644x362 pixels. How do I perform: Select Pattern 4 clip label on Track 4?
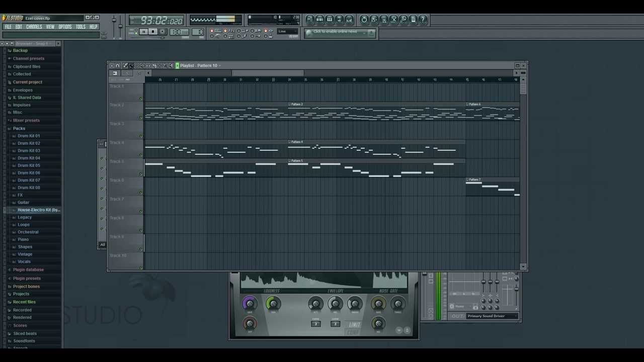[296, 142]
